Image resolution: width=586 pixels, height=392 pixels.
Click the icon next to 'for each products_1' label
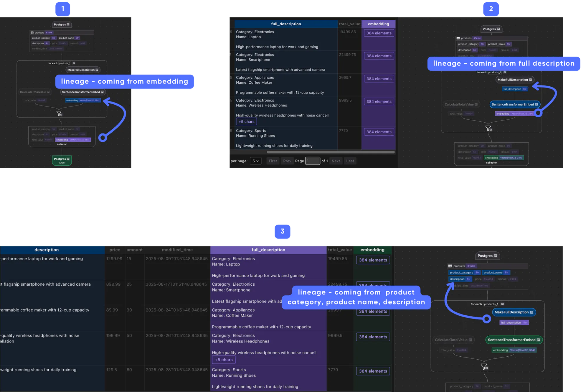[x=74, y=63]
